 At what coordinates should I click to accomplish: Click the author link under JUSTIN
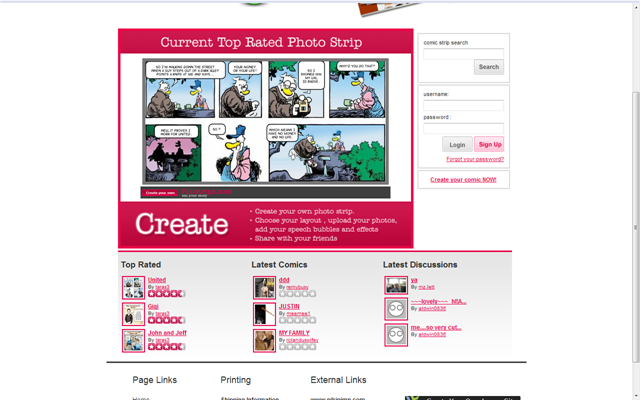coord(298,313)
